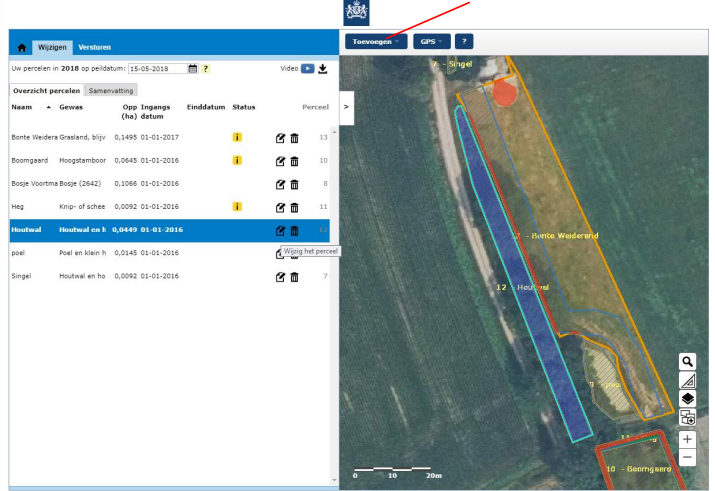This screenshot has width=715, height=491.
Task: Edit the Bonte Weidera parcel
Action: 281,137
